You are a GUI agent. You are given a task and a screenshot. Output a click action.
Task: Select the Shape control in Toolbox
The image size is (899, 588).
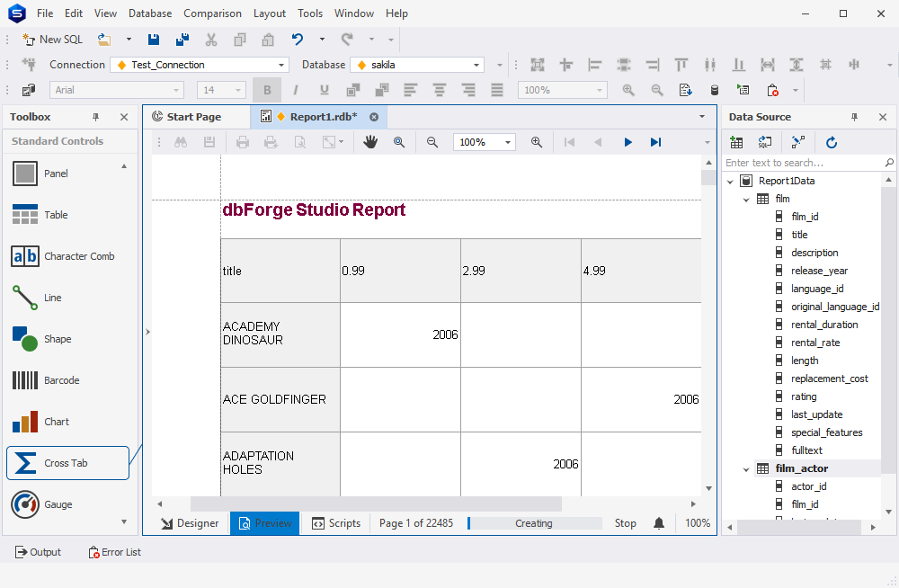point(67,339)
